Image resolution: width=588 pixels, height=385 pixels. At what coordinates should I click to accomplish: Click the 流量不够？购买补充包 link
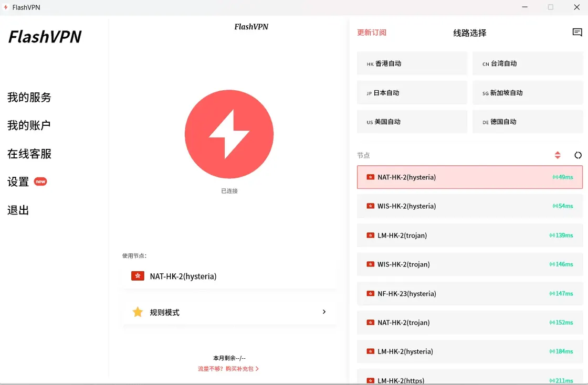coord(228,369)
